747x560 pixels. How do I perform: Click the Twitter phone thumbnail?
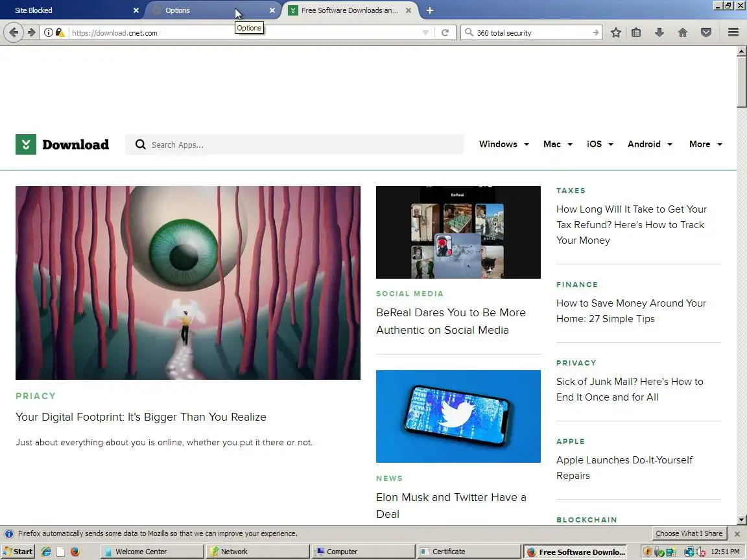(458, 415)
